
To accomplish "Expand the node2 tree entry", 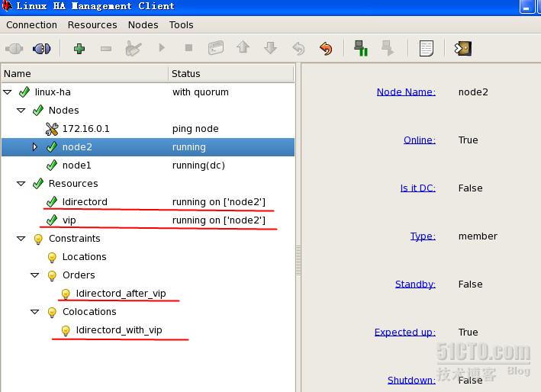I will (35, 147).
